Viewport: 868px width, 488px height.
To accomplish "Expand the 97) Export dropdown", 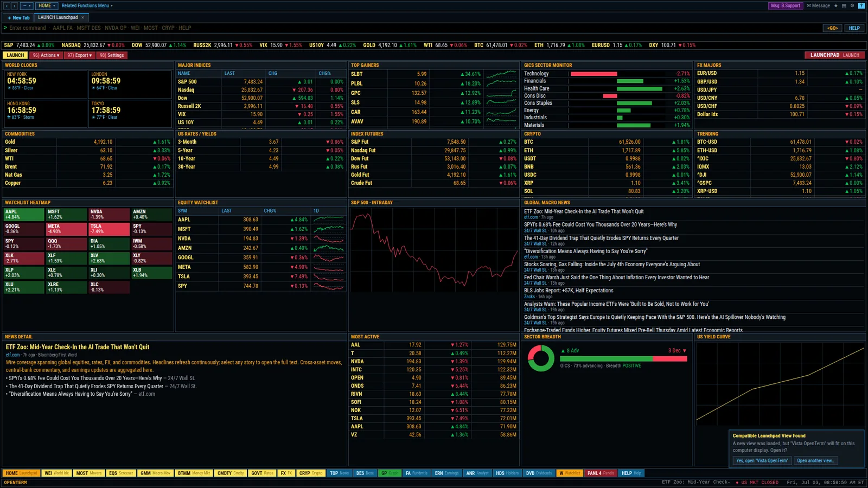I will (x=79, y=55).
